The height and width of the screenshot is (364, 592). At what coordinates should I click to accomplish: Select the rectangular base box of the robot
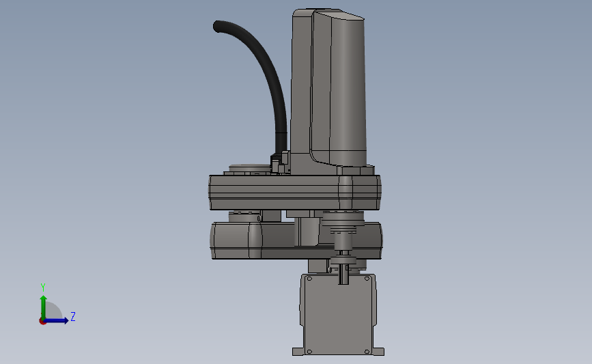point(338,314)
